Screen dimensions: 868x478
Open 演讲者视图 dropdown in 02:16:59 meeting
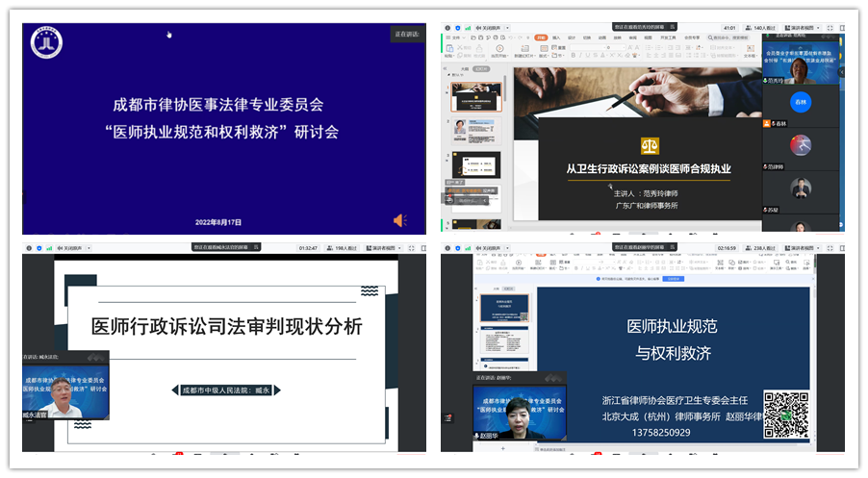point(803,248)
